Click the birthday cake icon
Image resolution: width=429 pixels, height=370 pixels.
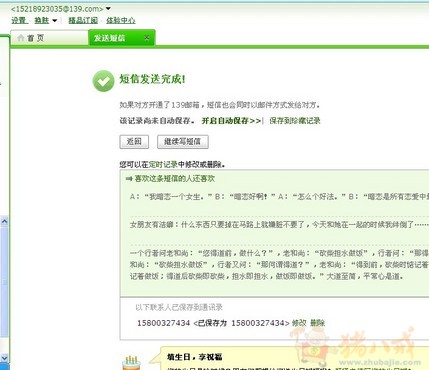click(x=132, y=363)
